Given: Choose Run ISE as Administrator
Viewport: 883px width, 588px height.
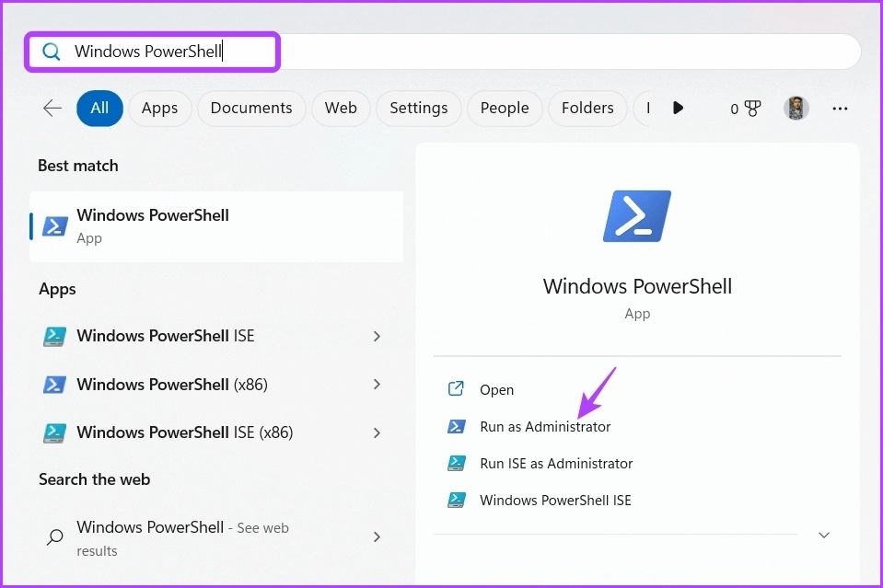Looking at the screenshot, I should coord(556,464).
